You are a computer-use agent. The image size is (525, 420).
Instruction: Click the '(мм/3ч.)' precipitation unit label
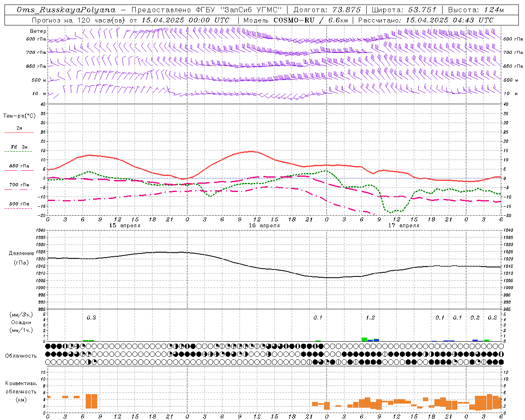pos(21,315)
